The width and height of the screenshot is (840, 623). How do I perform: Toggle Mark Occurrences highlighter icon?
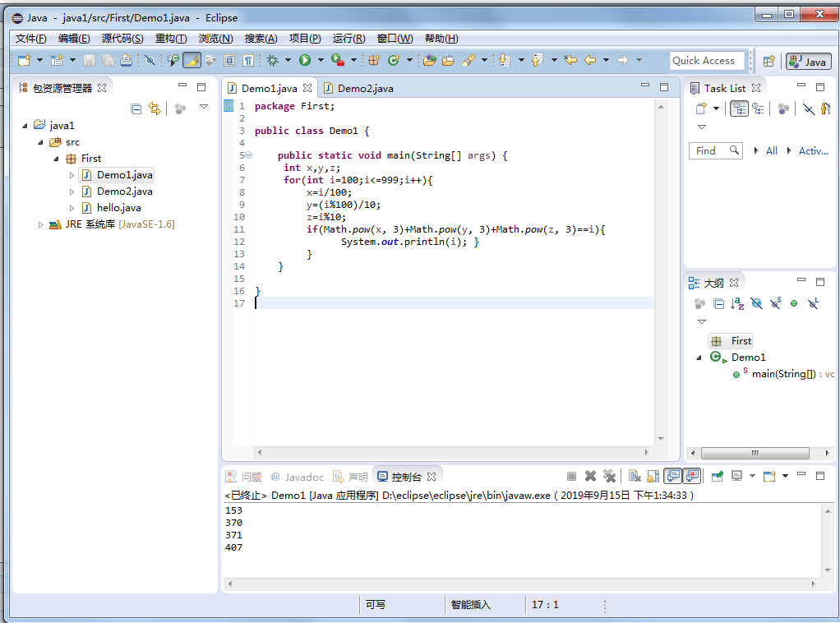(x=192, y=60)
